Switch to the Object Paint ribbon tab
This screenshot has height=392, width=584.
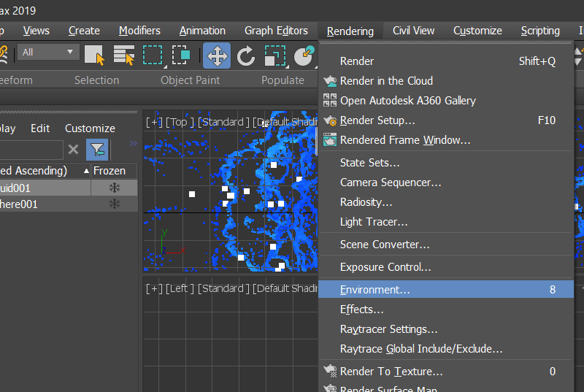(x=191, y=80)
